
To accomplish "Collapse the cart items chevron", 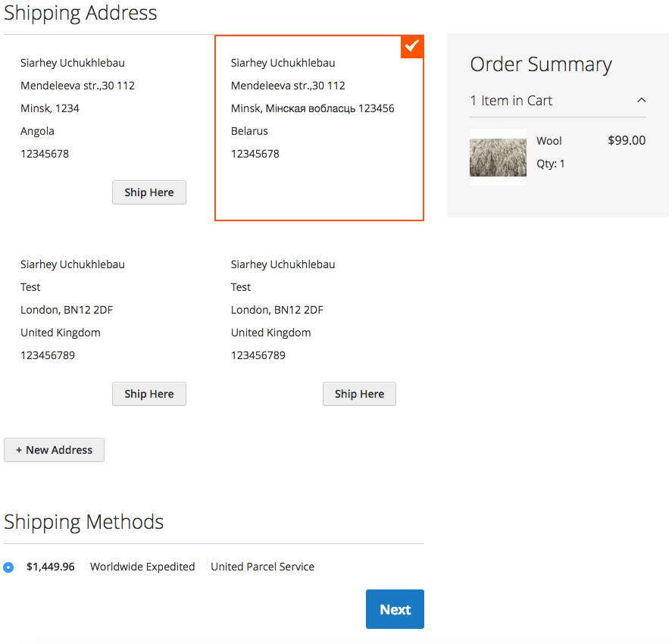I will pyautogui.click(x=642, y=100).
